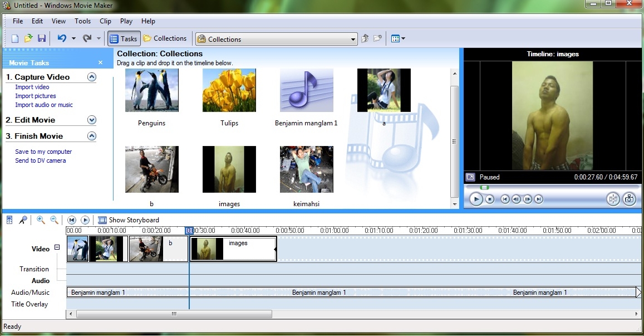The height and width of the screenshot is (336, 644).
Task: Click the Narrate Timeline microphone icon
Action: tap(23, 220)
